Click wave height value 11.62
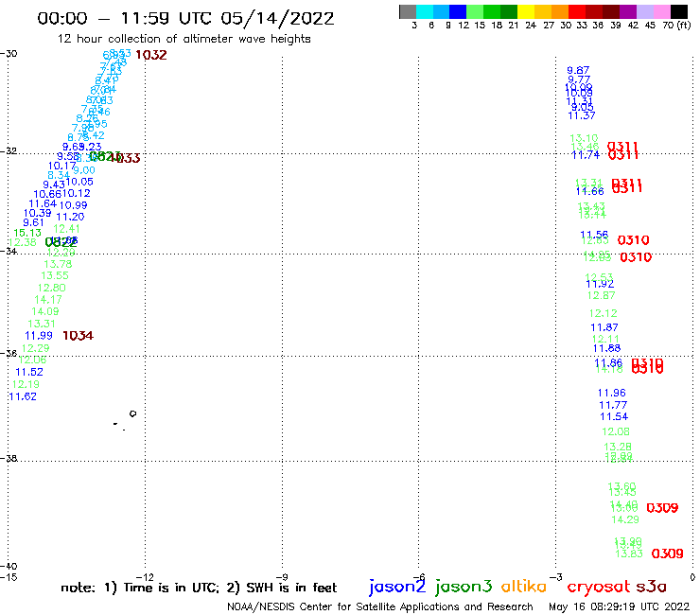The width and height of the screenshot is (700, 615). pos(23,396)
